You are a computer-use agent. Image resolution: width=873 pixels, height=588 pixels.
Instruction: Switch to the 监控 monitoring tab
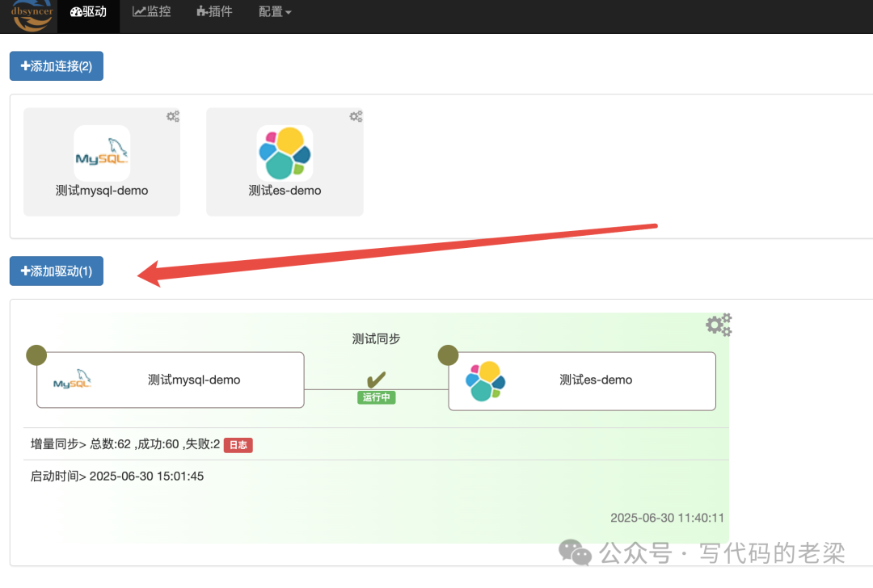pos(152,12)
